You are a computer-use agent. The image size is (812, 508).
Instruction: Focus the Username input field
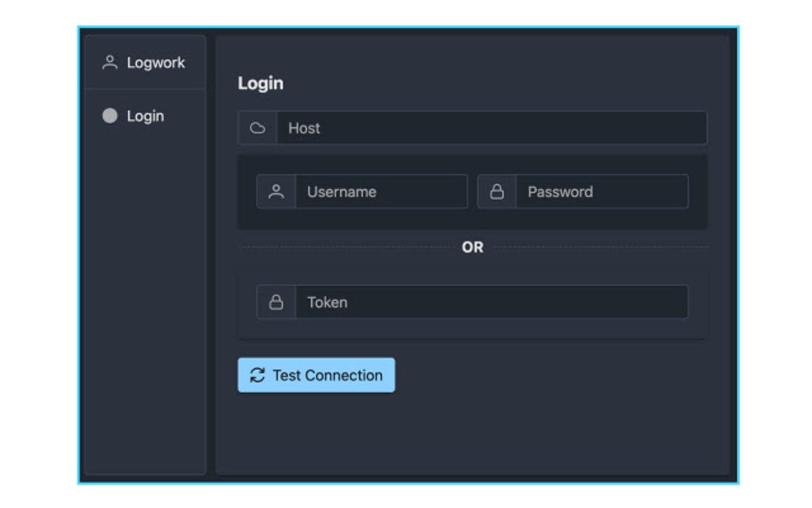[x=381, y=191]
